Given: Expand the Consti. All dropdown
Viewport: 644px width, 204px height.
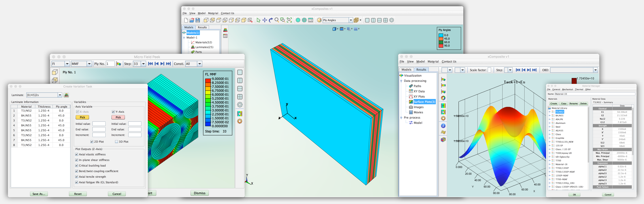Looking at the screenshot, I should pyautogui.click(x=200, y=64).
